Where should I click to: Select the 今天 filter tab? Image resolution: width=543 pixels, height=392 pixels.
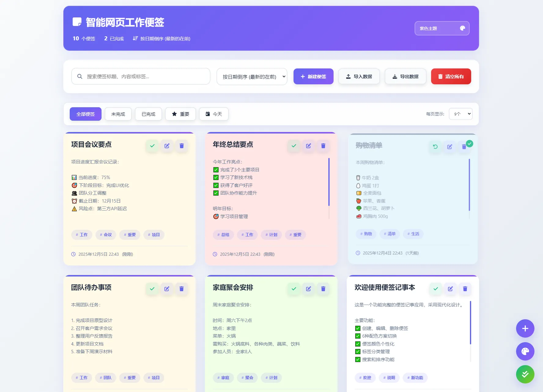pos(214,114)
